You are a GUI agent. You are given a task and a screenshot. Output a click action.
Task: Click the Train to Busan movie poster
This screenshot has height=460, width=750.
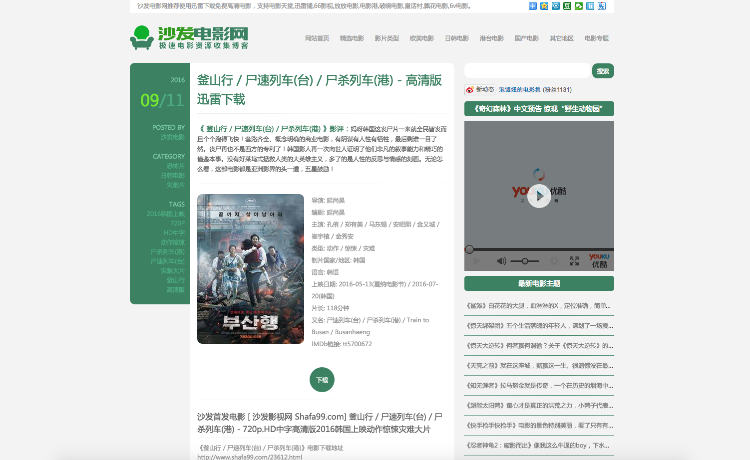250,268
